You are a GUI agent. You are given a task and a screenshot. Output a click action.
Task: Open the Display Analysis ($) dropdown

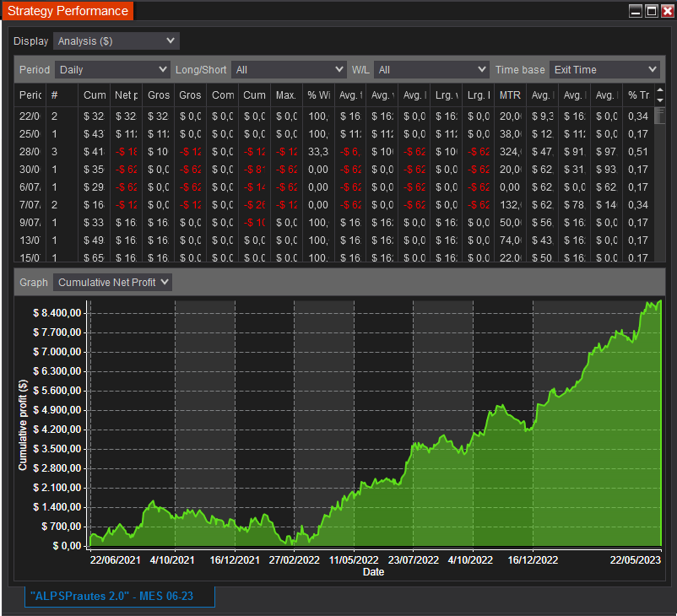click(x=116, y=41)
